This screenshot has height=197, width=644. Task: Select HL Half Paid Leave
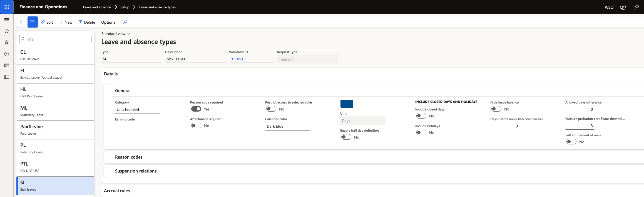tap(55, 93)
